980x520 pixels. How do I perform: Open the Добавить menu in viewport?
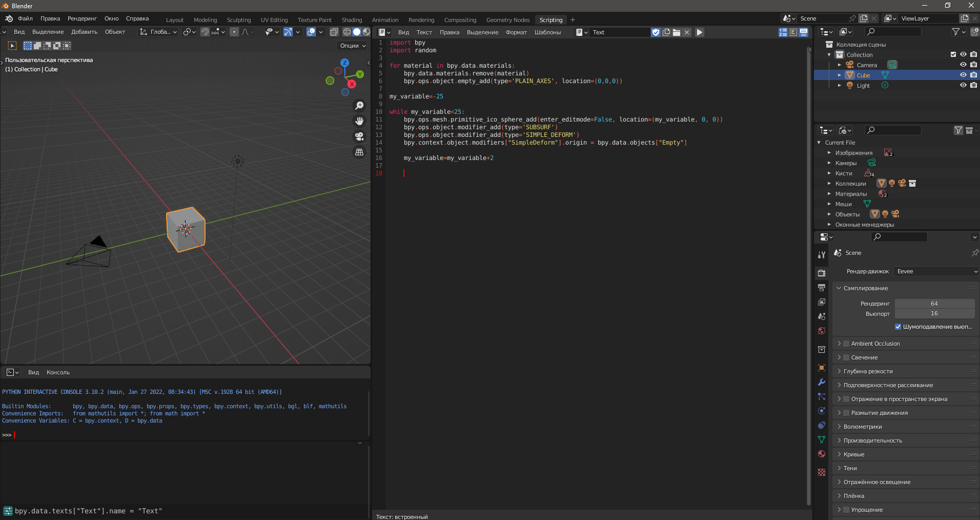tap(84, 32)
